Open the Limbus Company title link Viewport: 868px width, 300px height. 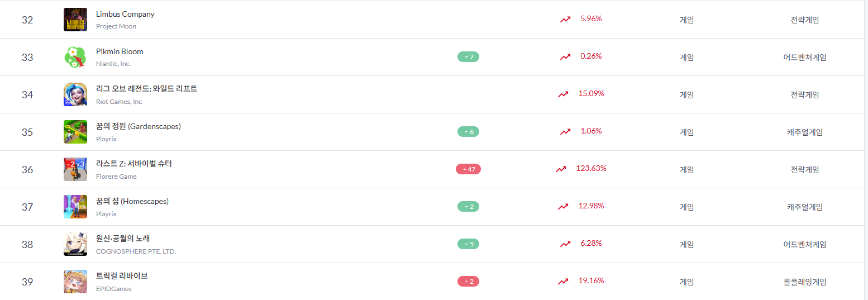pos(125,14)
